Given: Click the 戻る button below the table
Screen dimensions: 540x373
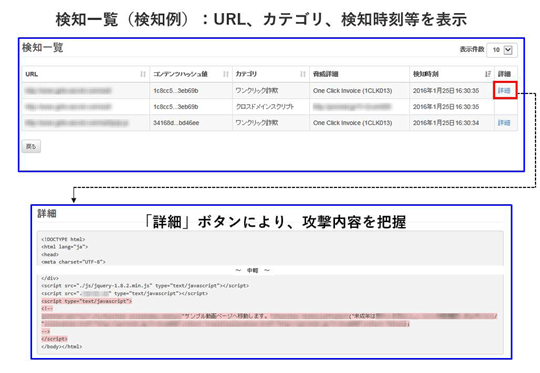Looking at the screenshot, I should pyautogui.click(x=31, y=146).
